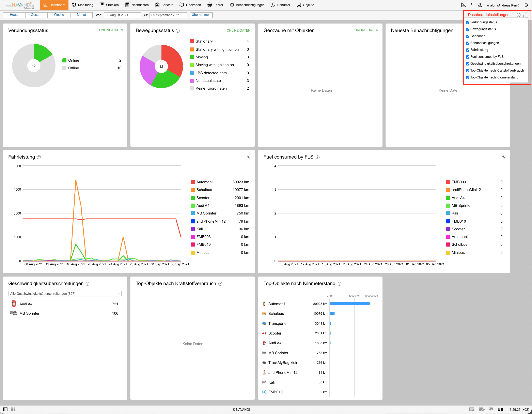532x414 pixels.
Task: Click help icon beside Bewegungsstatus title
Action: click(178, 31)
